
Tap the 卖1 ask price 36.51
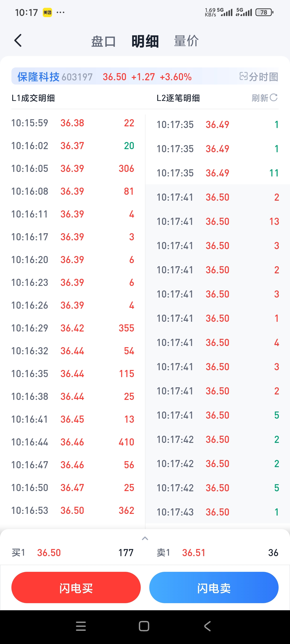194,553
